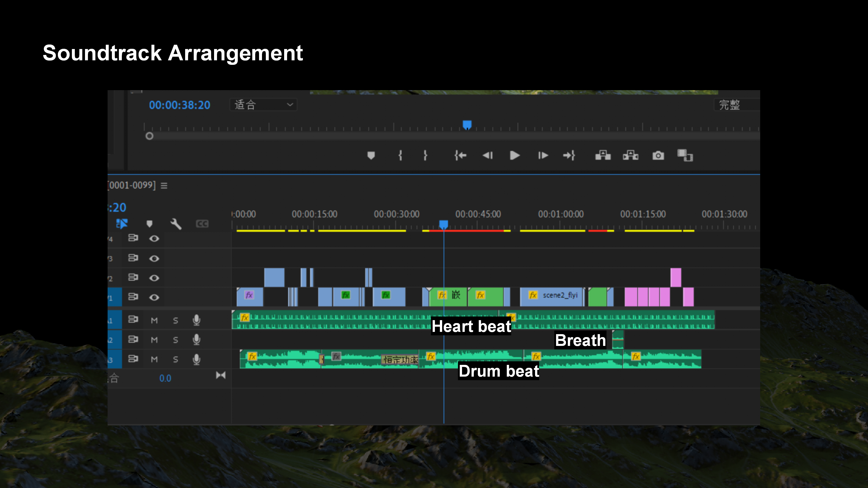The width and height of the screenshot is (868, 488).
Task: Enable voice-over record on track A2
Action: (196, 340)
